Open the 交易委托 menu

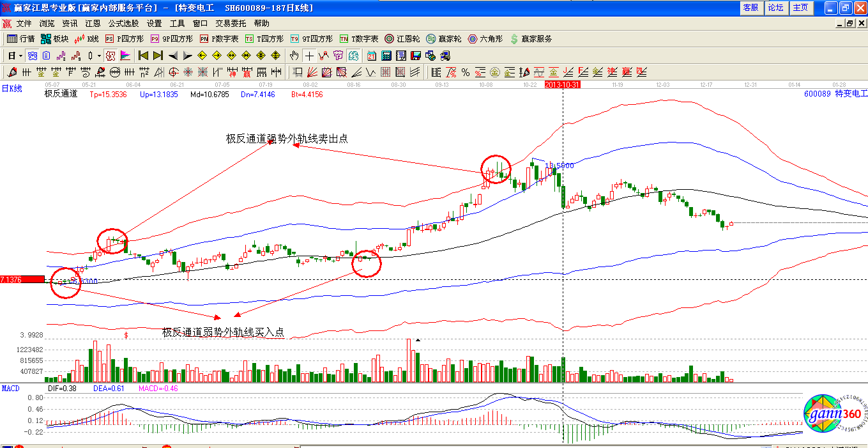click(231, 24)
